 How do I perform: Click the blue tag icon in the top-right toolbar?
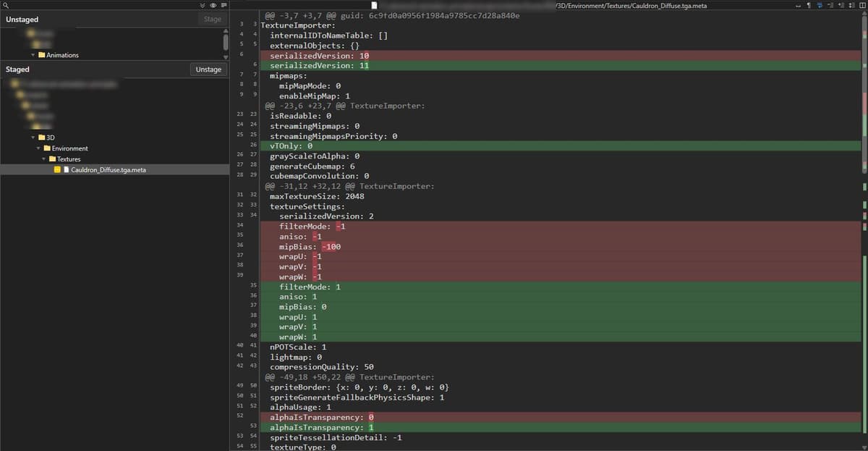pyautogui.click(x=820, y=4)
